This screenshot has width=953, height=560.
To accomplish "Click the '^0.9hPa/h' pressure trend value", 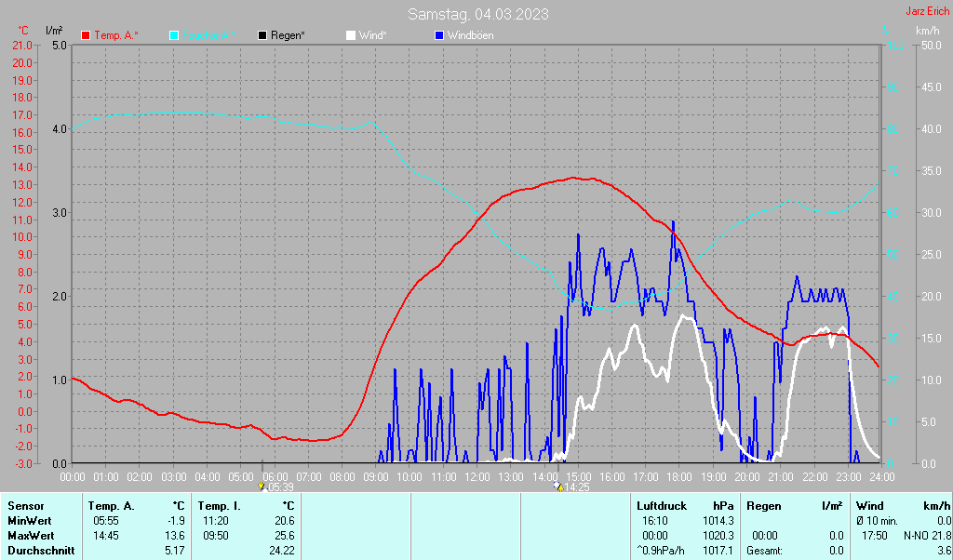I will tap(661, 551).
